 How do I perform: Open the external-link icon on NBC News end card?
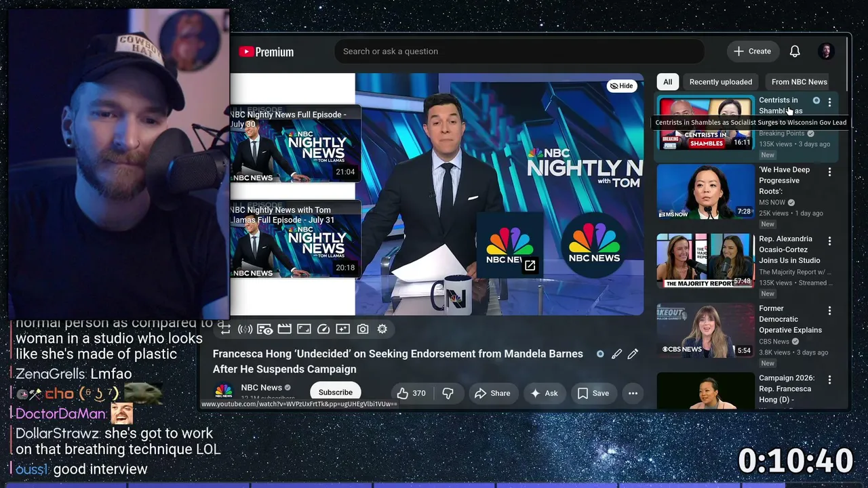[530, 266]
